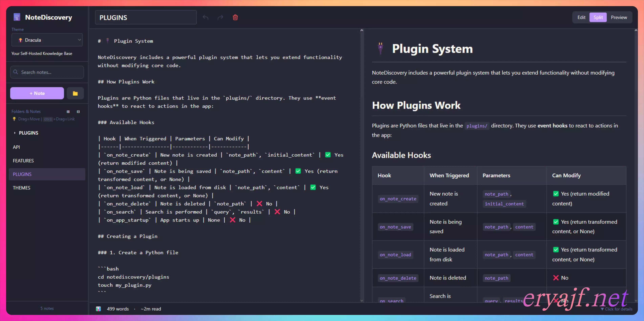Screen dimensions: 644x321
Task: Click the redo arrow icon
Action: click(x=220, y=17)
